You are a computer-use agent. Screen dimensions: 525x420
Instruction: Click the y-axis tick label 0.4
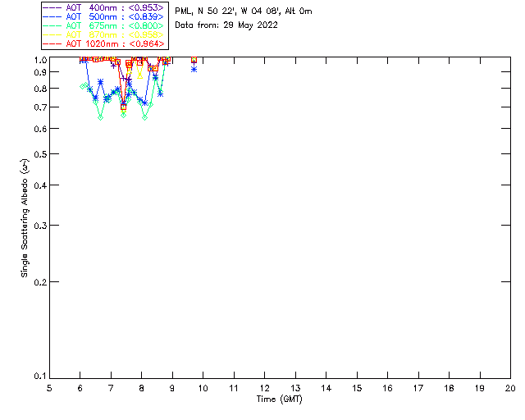click(40, 185)
